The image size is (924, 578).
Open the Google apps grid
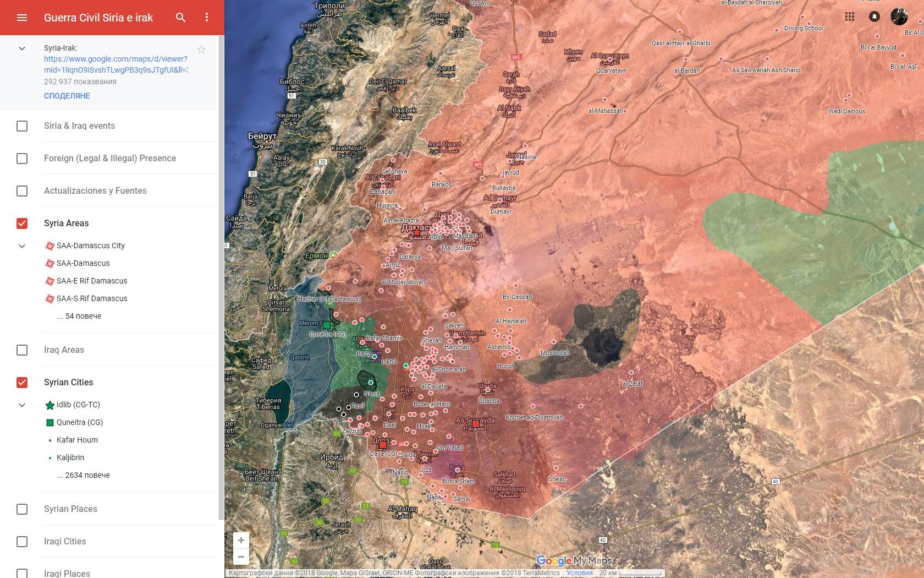point(850,17)
